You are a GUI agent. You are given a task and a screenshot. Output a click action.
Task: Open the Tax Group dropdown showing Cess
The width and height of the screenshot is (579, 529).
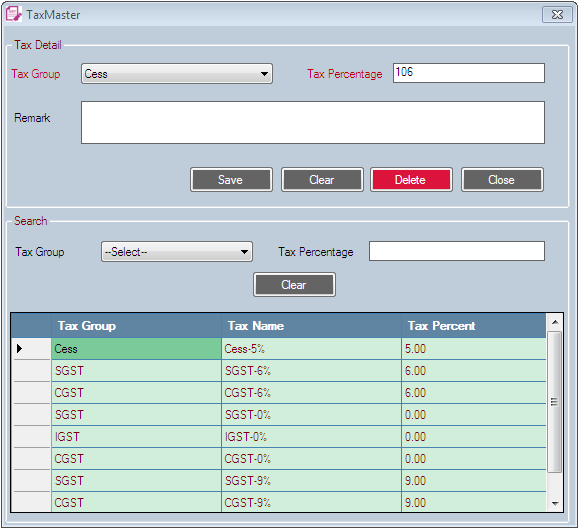click(177, 73)
